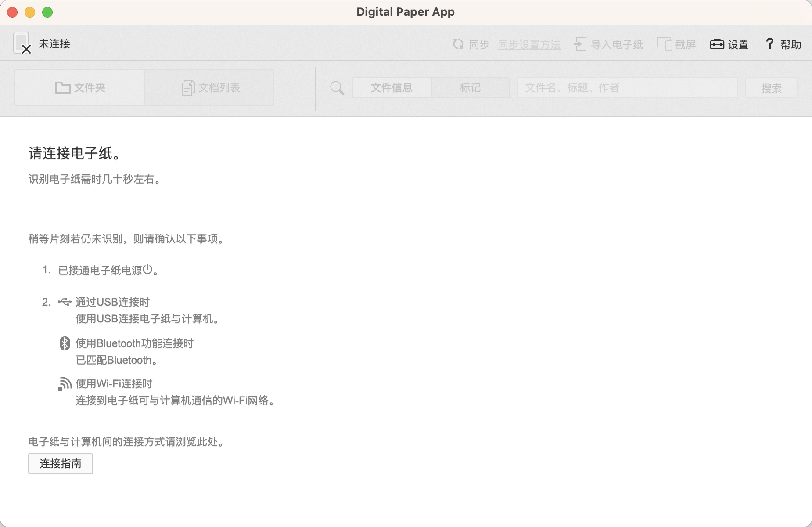Click the screen capture icon
Viewport: 812px width, 527px height.
(x=664, y=44)
